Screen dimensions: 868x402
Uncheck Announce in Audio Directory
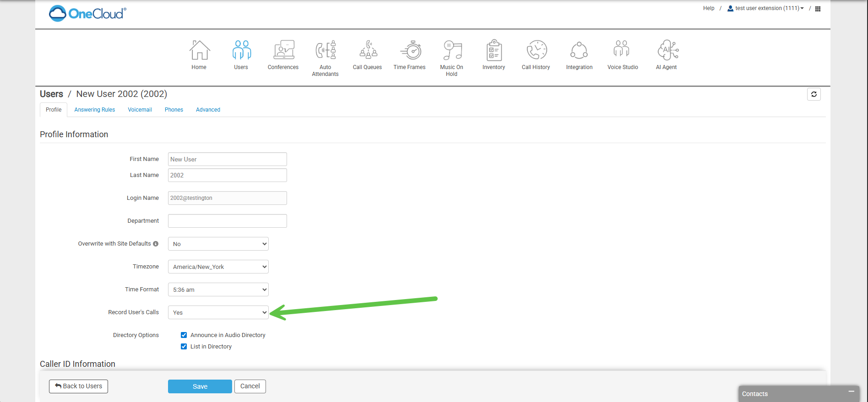[184, 335]
